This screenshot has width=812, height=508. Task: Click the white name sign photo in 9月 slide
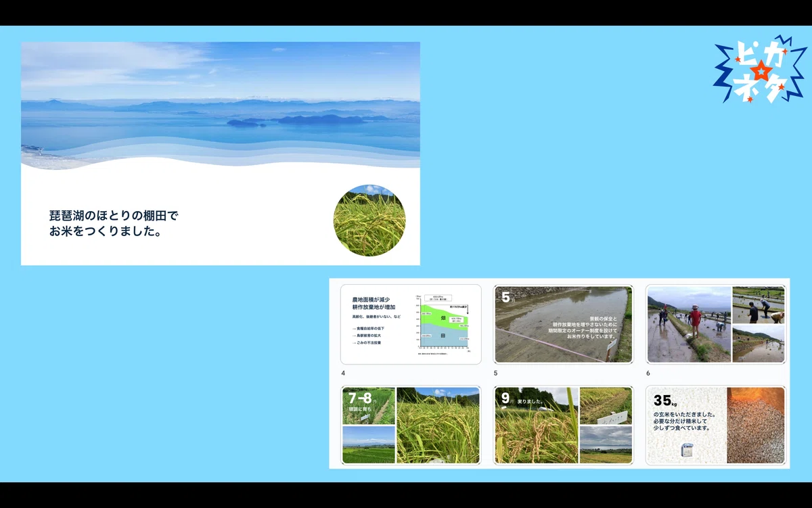[606, 406]
